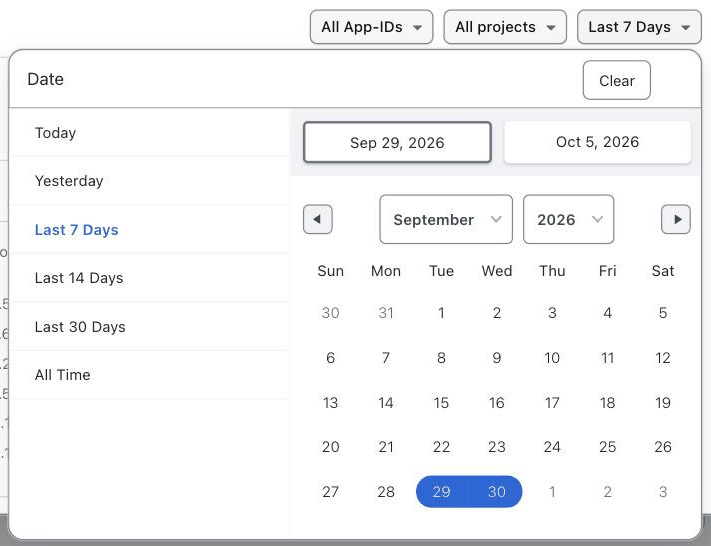
Task: Pick September 24 in the calendar
Action: [x=552, y=447]
